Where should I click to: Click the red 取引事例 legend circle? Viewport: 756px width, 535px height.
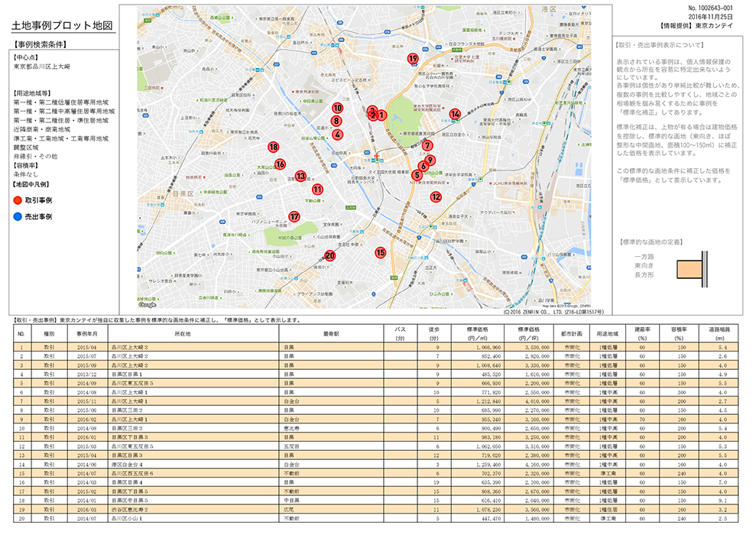click(x=18, y=200)
